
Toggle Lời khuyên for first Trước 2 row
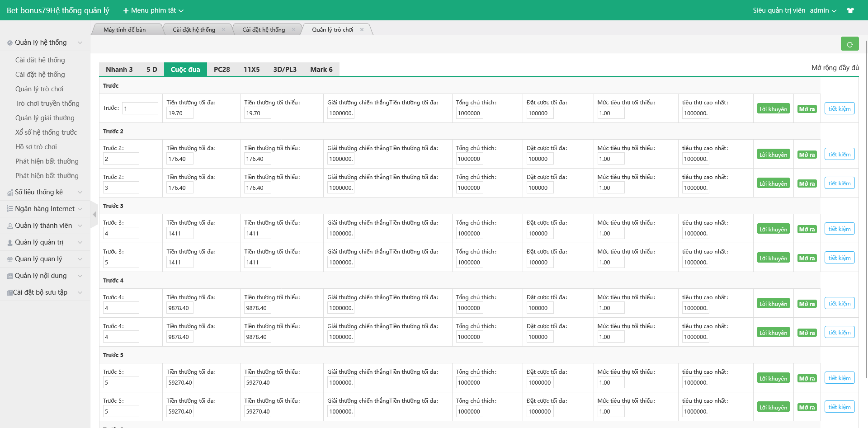773,155
